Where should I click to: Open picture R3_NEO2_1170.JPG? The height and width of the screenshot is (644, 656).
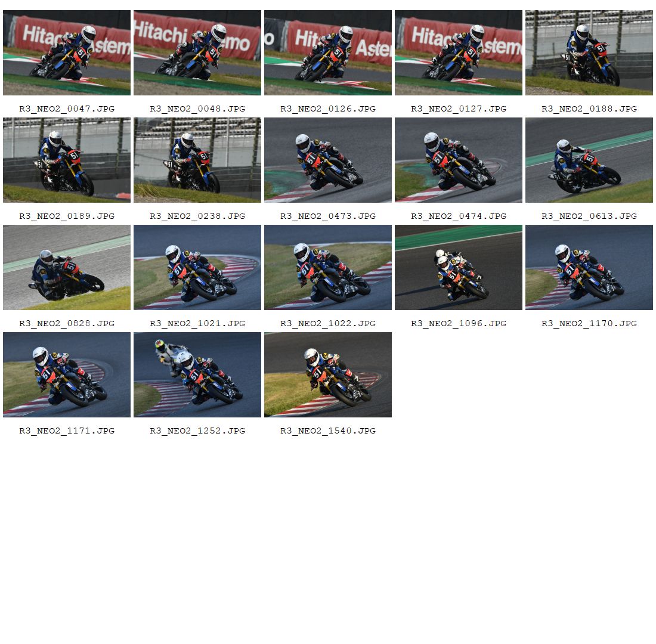[589, 267]
